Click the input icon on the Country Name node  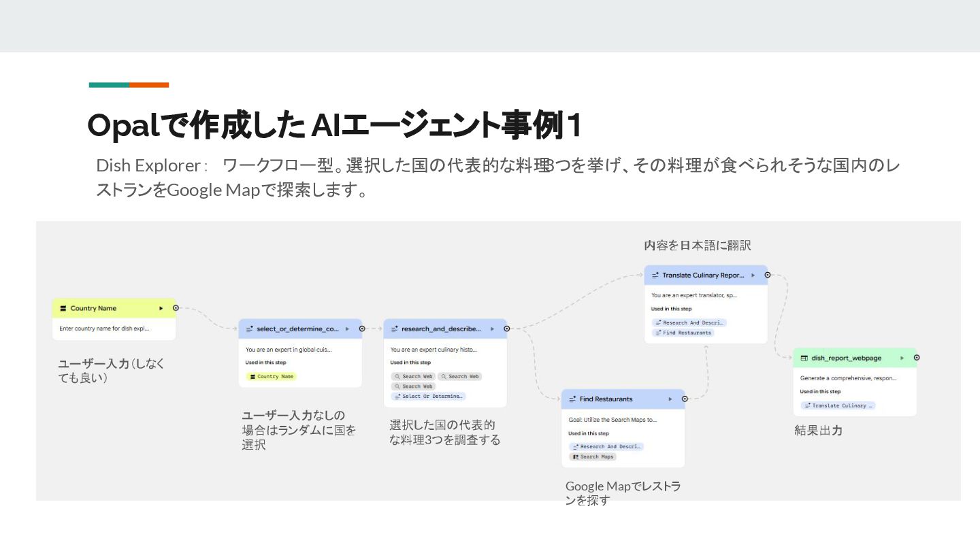(63, 308)
